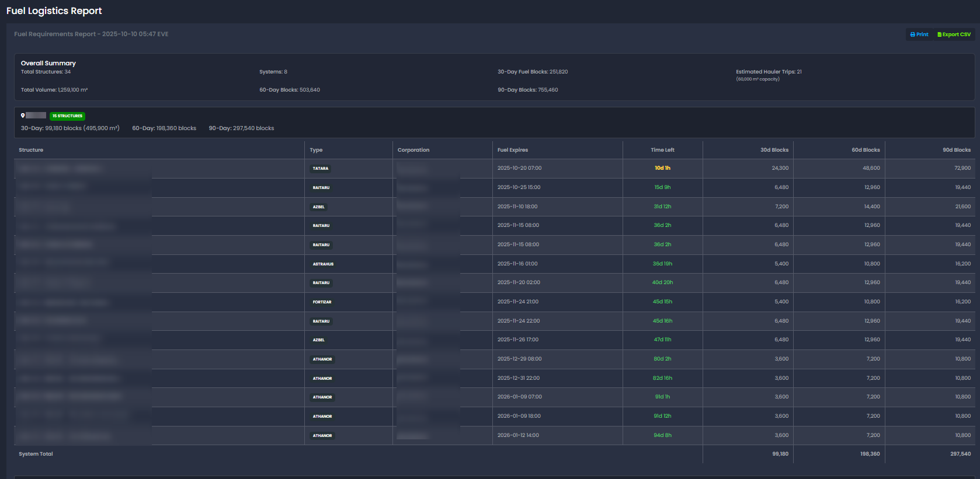
Task: Sort by the Type column header
Action: [316, 150]
